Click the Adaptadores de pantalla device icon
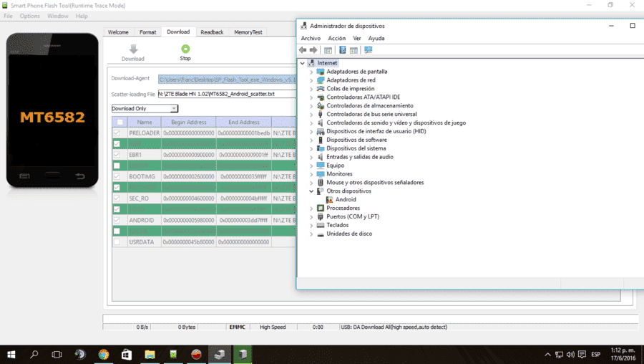The height and width of the screenshot is (364, 644). click(321, 72)
